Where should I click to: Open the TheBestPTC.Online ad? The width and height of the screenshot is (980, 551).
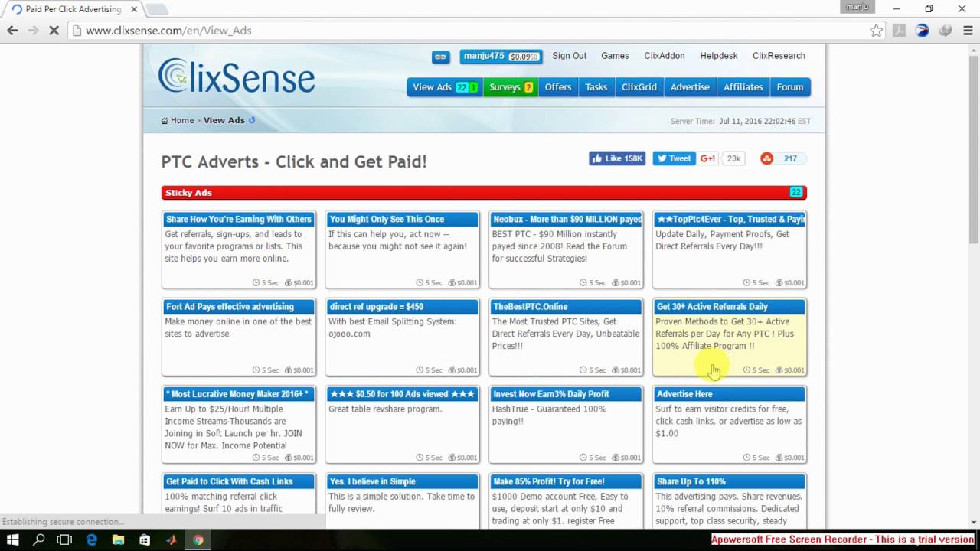(567, 337)
